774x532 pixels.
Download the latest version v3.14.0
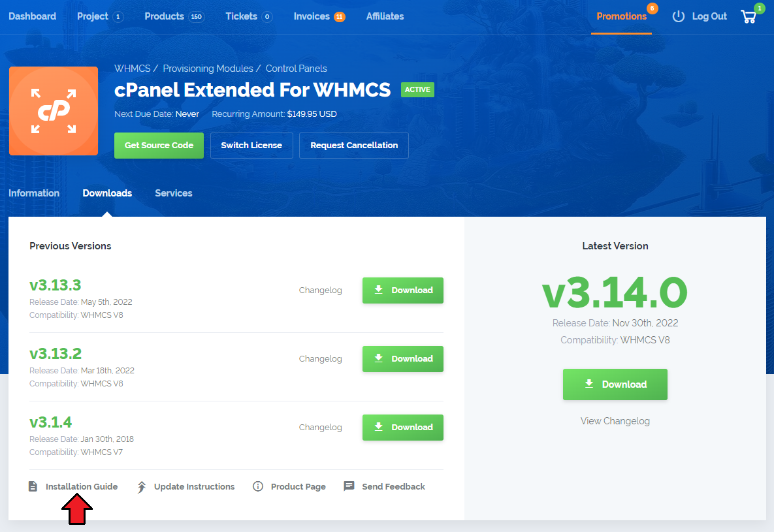615,384
